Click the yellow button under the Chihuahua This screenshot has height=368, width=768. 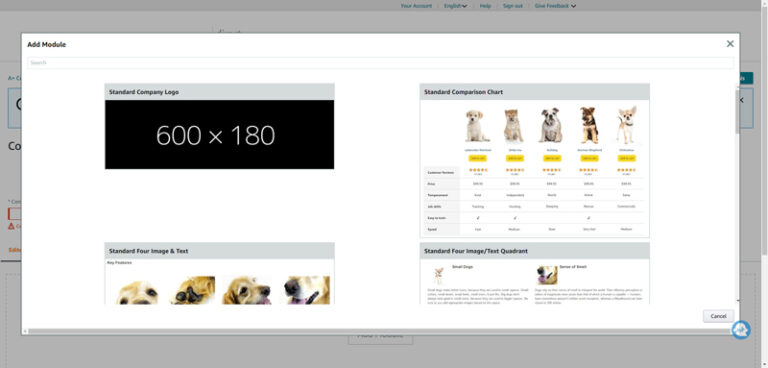[626, 158]
